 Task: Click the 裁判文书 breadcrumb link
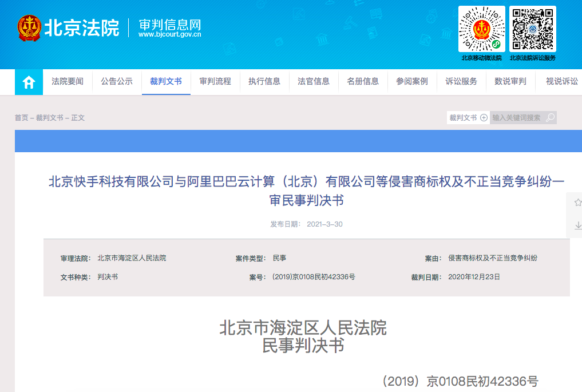click(50, 118)
